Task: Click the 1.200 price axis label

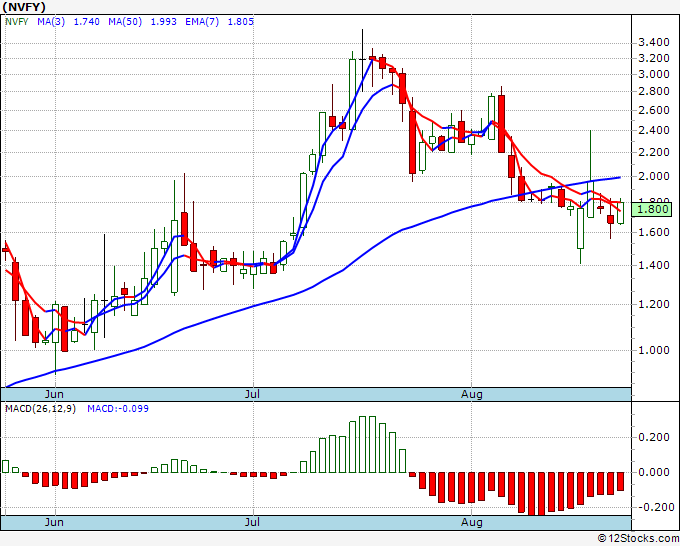Action: tap(654, 304)
